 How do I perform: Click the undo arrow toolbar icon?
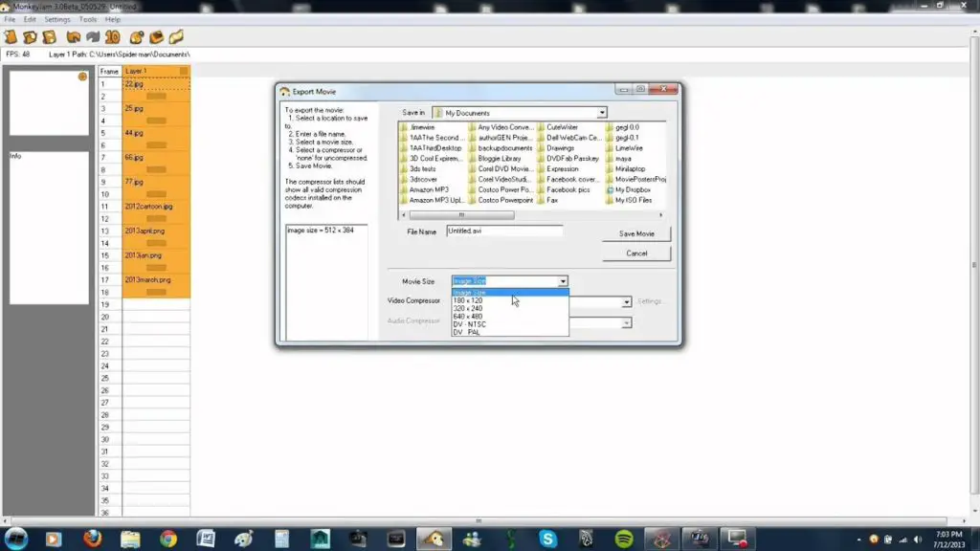point(73,37)
